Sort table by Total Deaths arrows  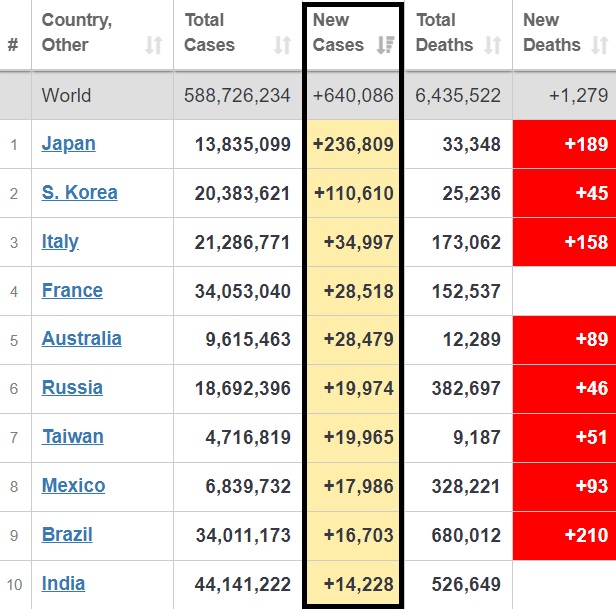tap(493, 45)
